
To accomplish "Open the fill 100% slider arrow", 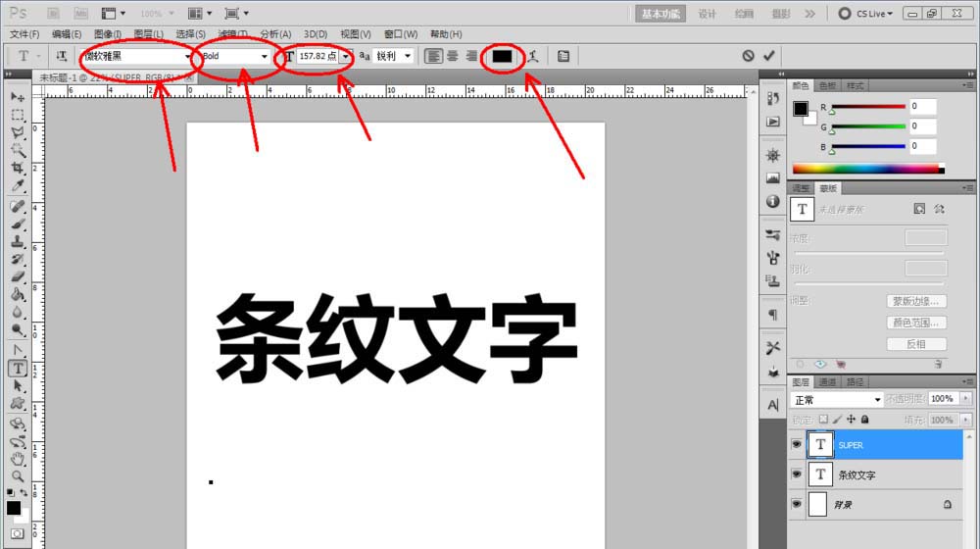I will (x=966, y=420).
